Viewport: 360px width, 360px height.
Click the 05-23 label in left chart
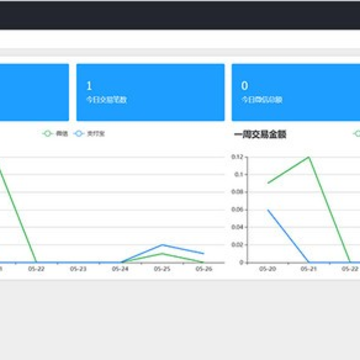78,269
